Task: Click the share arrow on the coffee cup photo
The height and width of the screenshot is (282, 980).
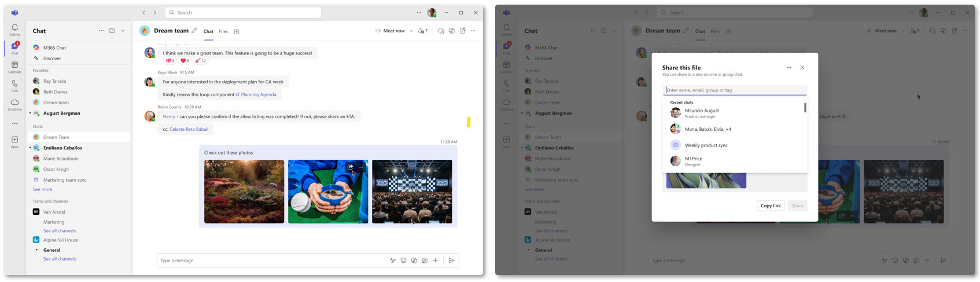Action: pos(351,167)
